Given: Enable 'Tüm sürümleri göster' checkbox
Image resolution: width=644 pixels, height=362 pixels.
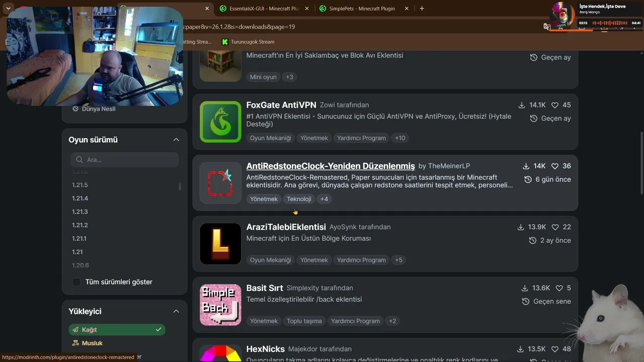Looking at the screenshot, I should click(76, 282).
